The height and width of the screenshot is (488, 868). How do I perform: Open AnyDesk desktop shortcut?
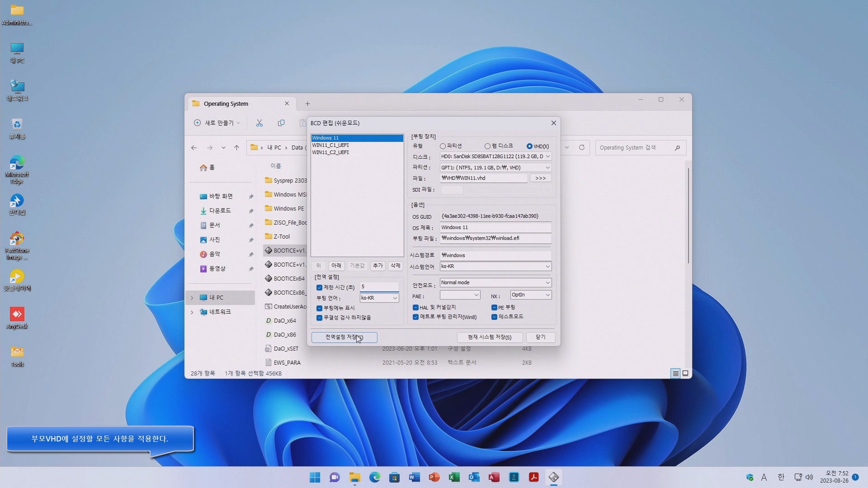[17, 318]
